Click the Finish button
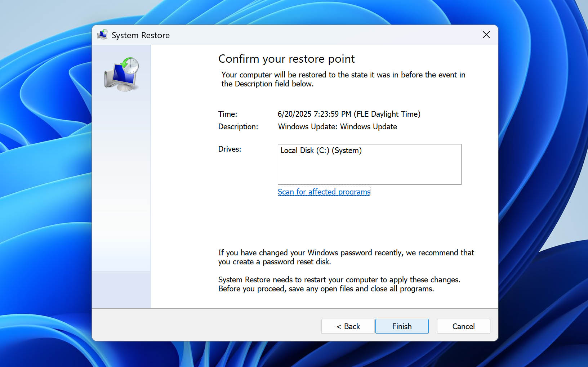The height and width of the screenshot is (367, 588). tap(402, 326)
